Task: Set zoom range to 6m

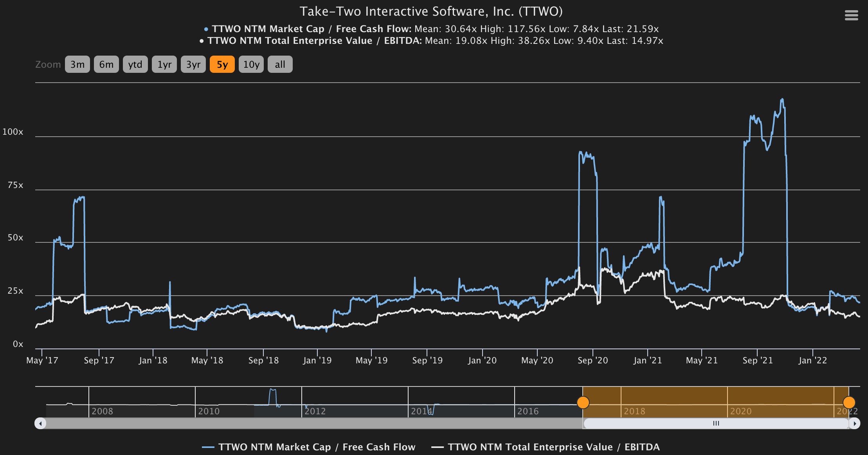Action: point(106,65)
